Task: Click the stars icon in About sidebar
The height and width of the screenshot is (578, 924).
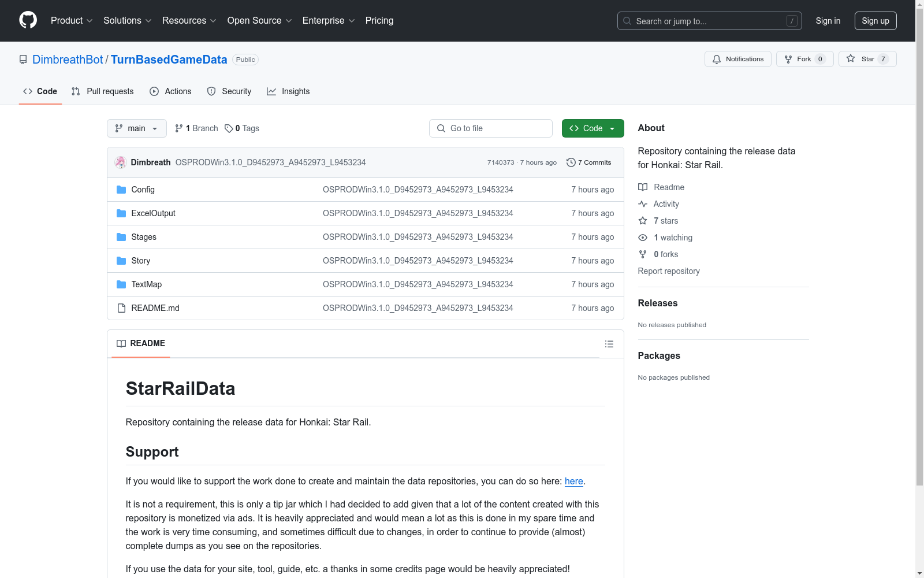Action: click(x=643, y=221)
